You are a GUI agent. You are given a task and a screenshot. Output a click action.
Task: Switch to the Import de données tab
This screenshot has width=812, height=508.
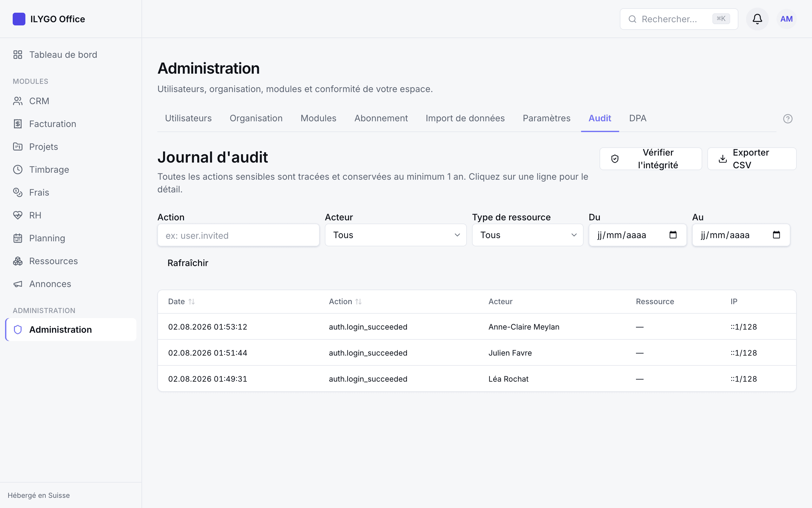pos(465,118)
